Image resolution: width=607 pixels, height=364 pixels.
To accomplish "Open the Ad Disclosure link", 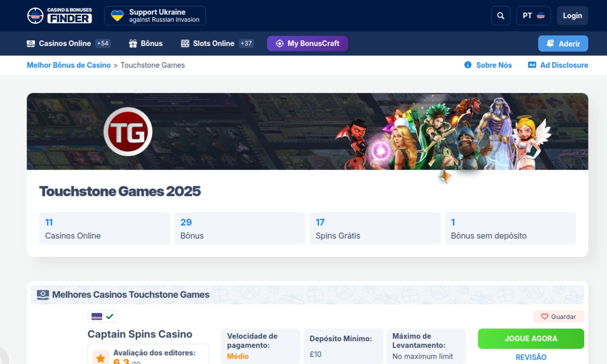I will (564, 65).
